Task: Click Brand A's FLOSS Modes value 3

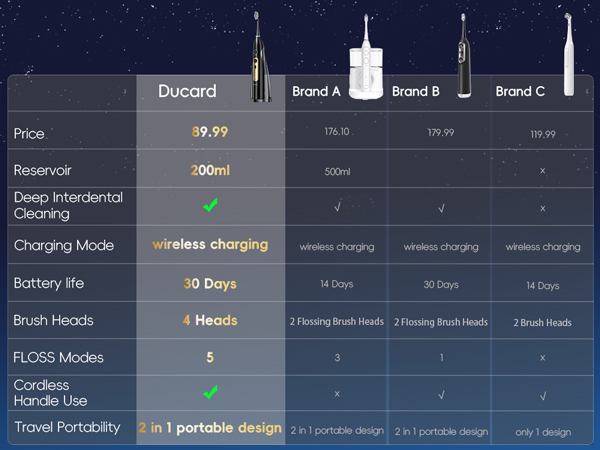Action: [x=337, y=358]
